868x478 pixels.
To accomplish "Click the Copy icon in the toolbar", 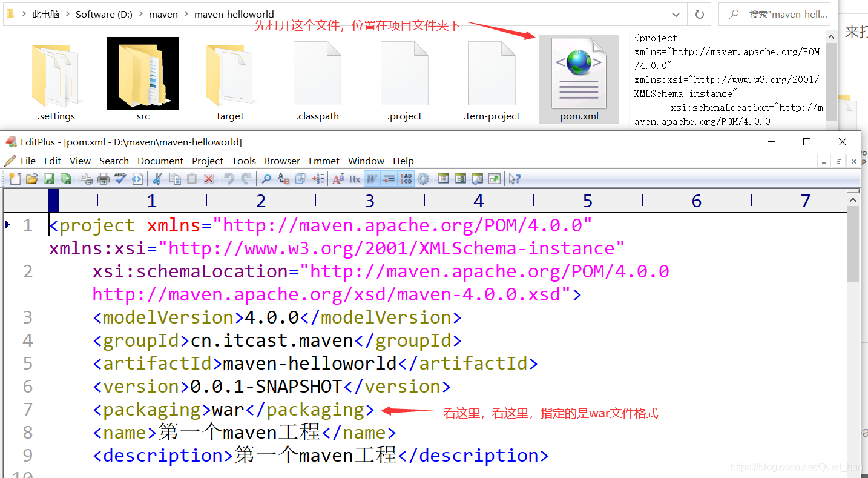I will click(175, 179).
